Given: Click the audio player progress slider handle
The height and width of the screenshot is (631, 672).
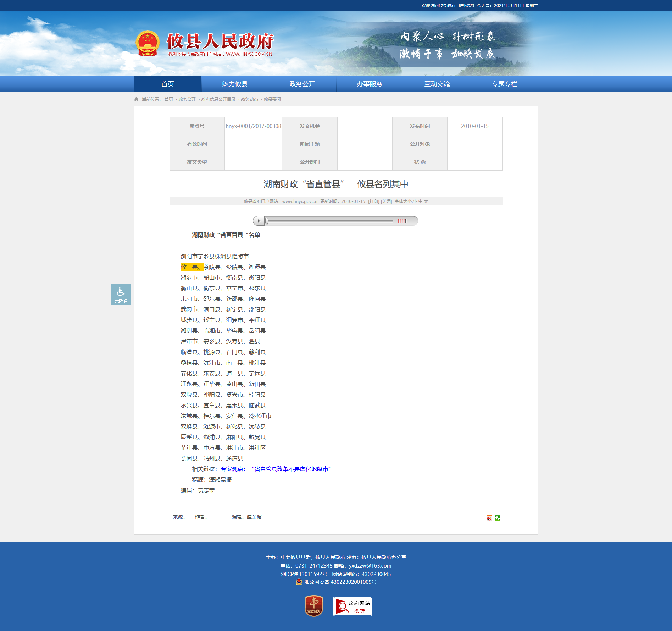Looking at the screenshot, I should pyautogui.click(x=267, y=221).
